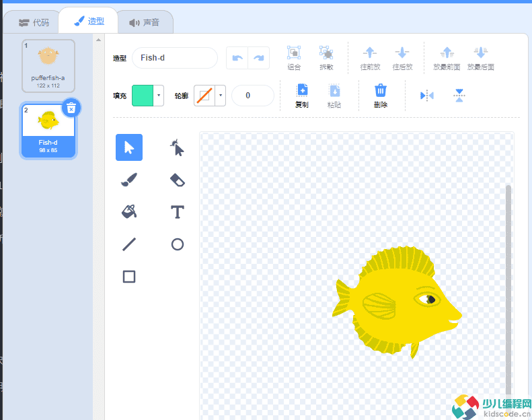Select the Circle tool
The image size is (532, 420).
[x=177, y=244]
